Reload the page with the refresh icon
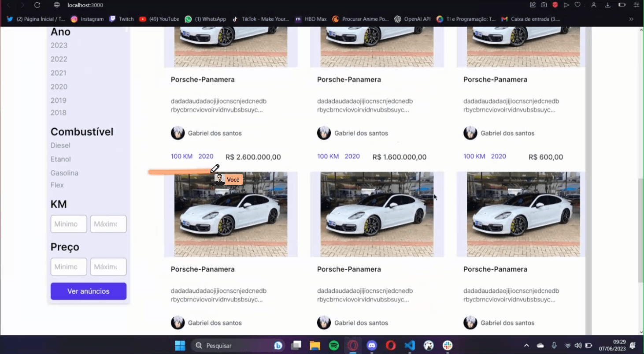The width and height of the screenshot is (644, 354). (x=37, y=5)
